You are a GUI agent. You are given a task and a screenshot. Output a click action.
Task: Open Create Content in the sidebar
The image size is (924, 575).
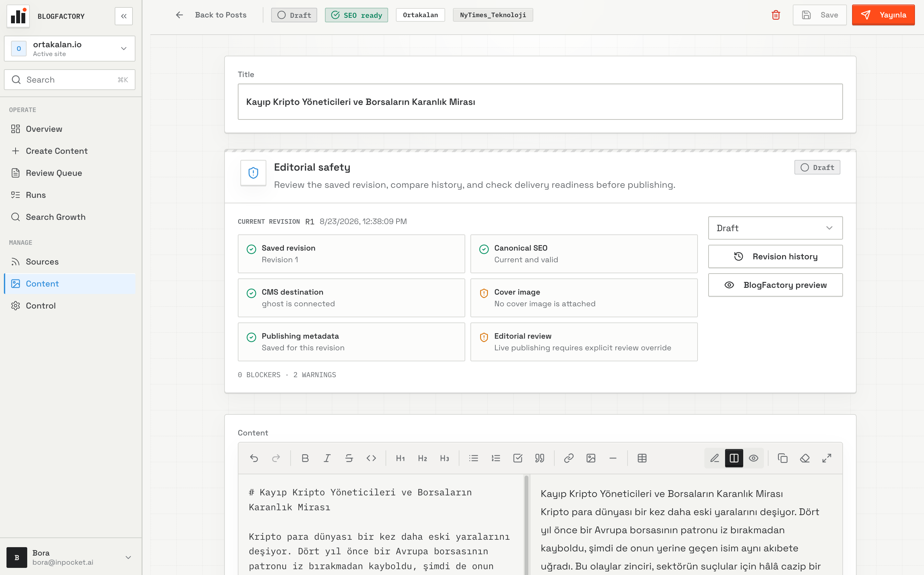pyautogui.click(x=70, y=151)
